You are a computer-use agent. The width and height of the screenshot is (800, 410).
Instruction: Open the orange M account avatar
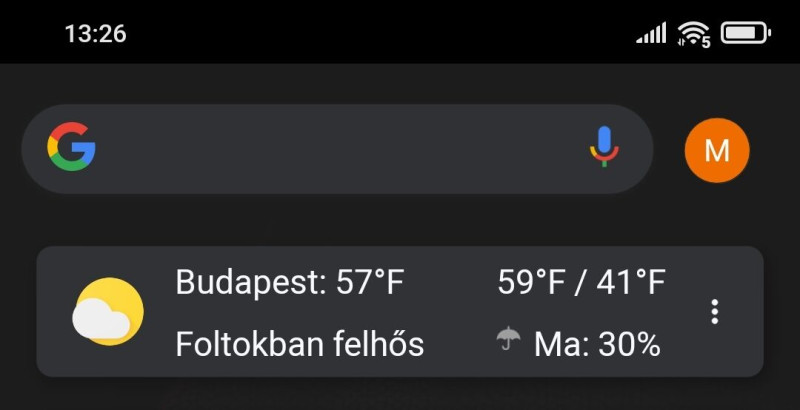click(x=717, y=150)
